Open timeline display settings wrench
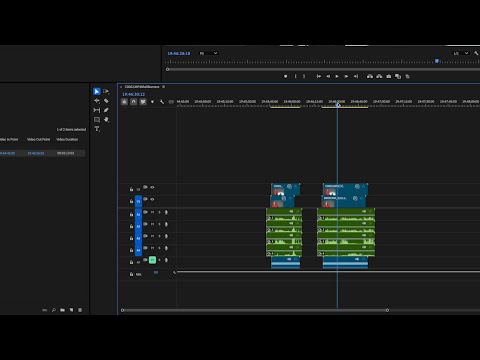This screenshot has width=480, height=360. point(162,102)
